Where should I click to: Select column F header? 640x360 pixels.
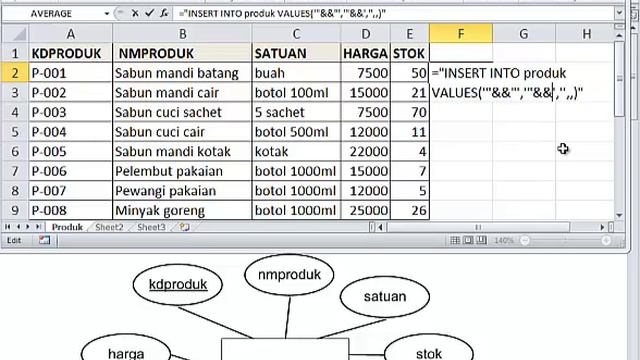[461, 33]
